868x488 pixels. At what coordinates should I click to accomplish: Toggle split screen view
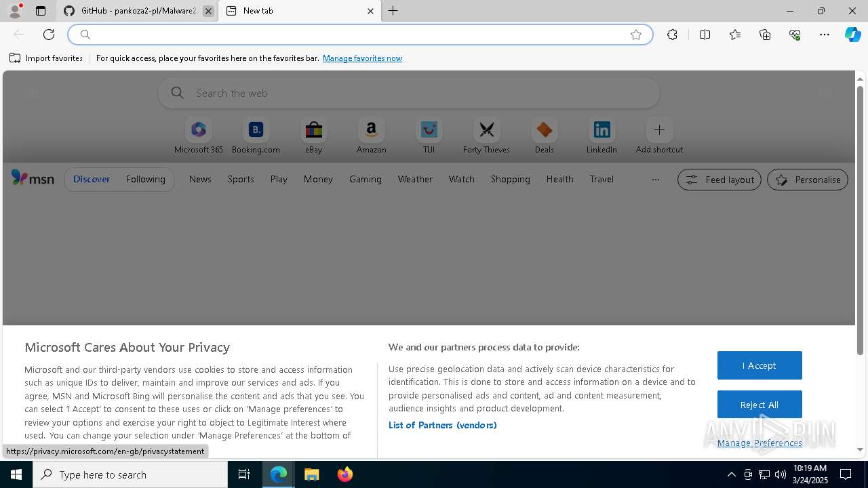click(x=705, y=35)
